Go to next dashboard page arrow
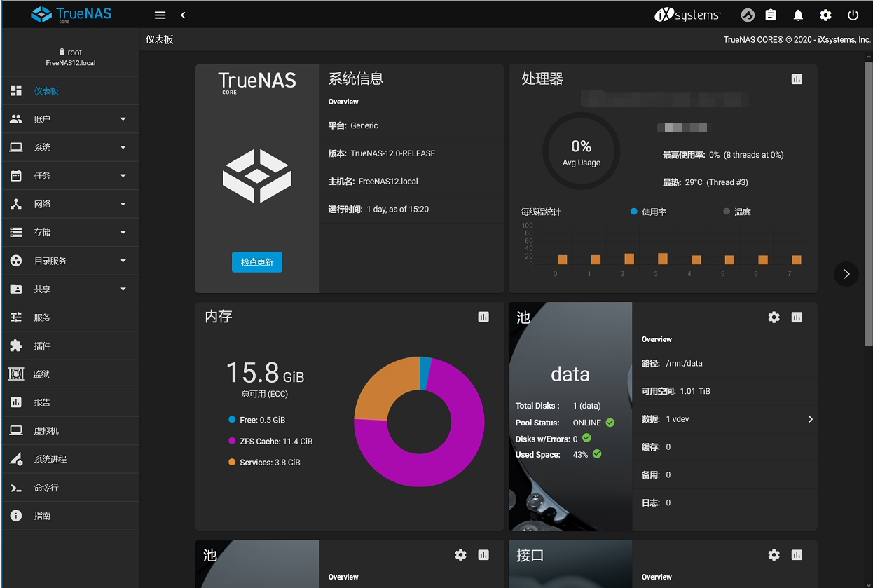 pos(846,274)
